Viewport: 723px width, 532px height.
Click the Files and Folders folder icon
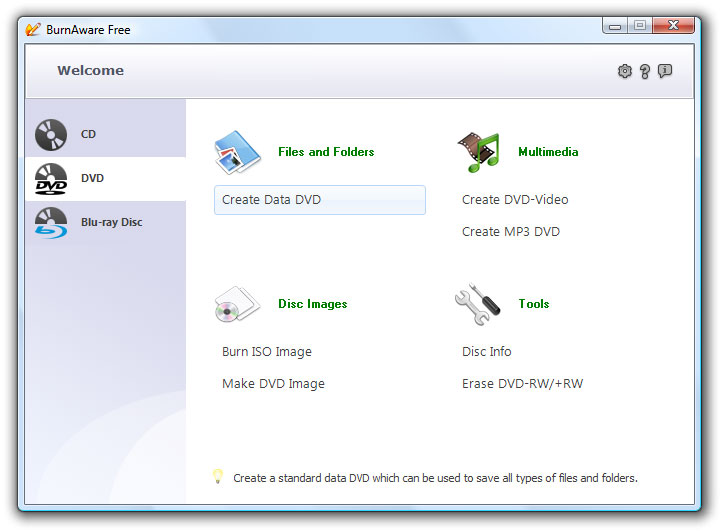click(x=237, y=152)
